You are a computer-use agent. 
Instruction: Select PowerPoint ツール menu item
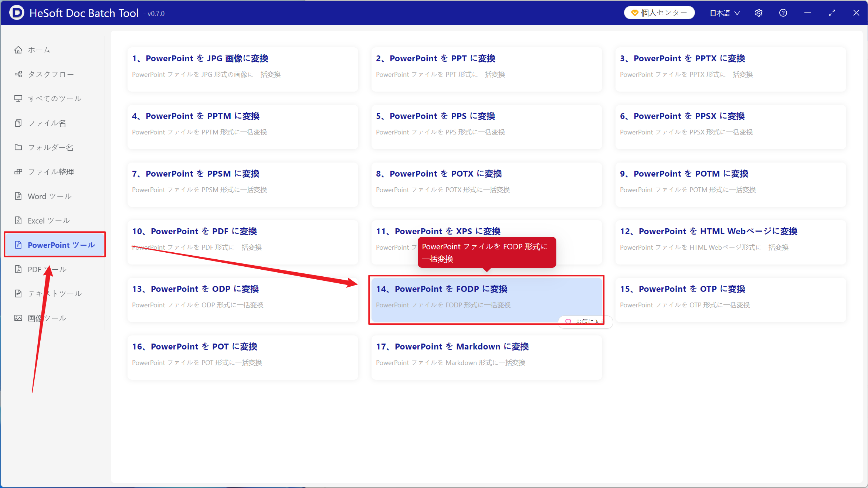(55, 245)
